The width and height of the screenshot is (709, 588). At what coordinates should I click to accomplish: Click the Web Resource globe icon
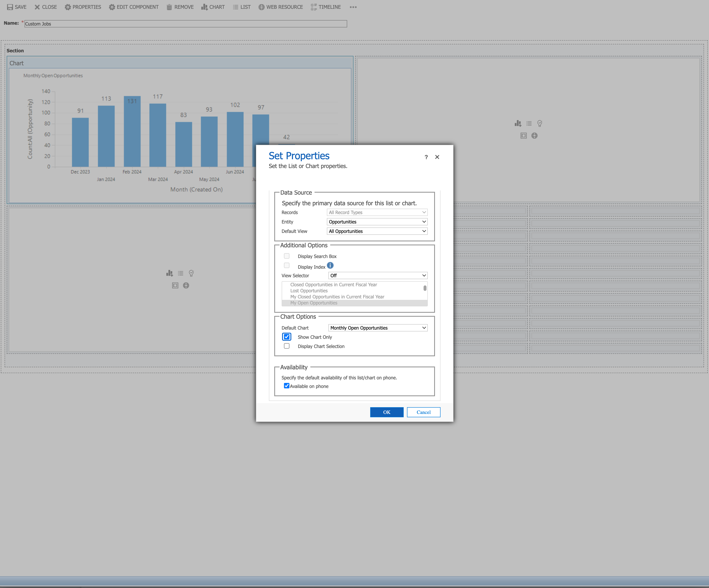(261, 7)
